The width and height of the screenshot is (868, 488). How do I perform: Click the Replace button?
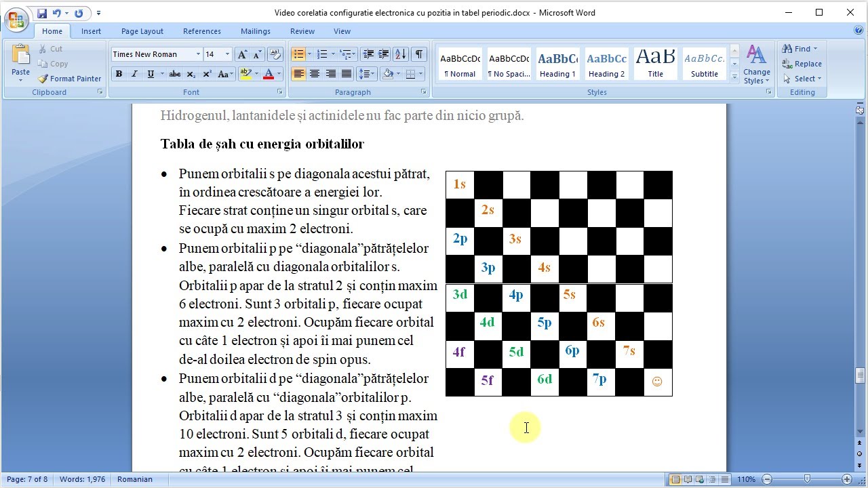tap(802, 64)
